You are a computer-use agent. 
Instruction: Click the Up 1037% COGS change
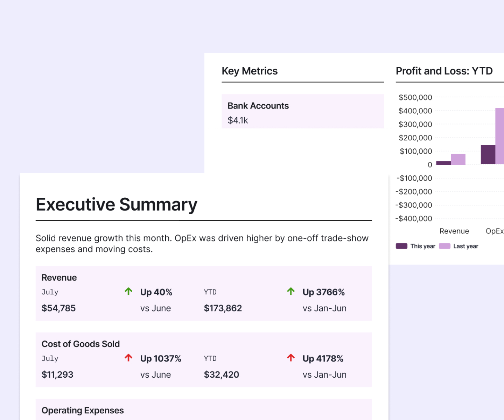click(161, 359)
